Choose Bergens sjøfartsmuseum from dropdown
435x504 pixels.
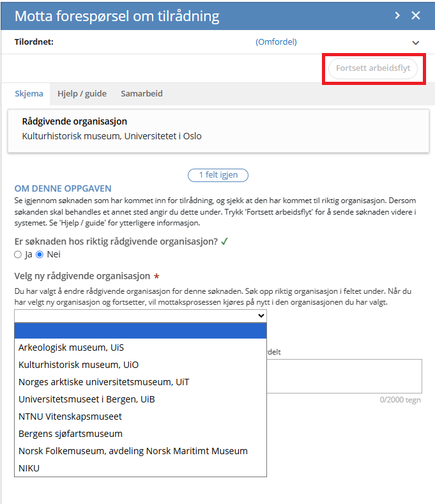click(70, 434)
